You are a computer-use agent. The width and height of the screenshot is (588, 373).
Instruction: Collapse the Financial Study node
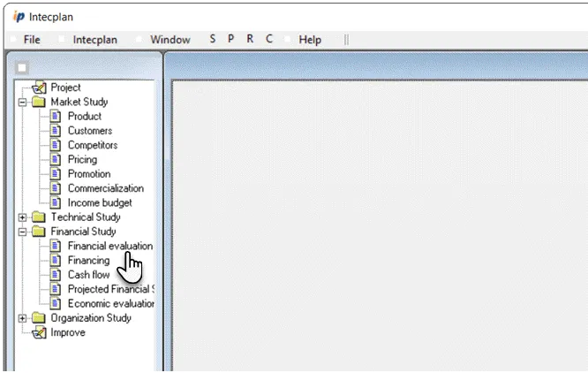coord(22,232)
